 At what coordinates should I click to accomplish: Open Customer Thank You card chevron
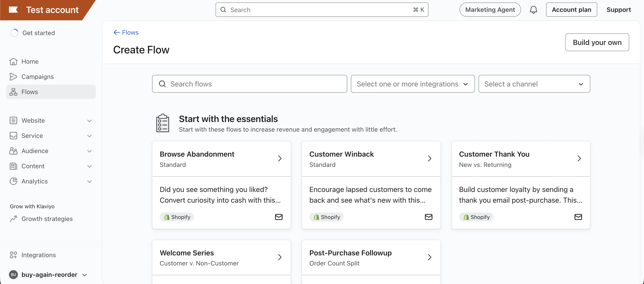(x=579, y=159)
